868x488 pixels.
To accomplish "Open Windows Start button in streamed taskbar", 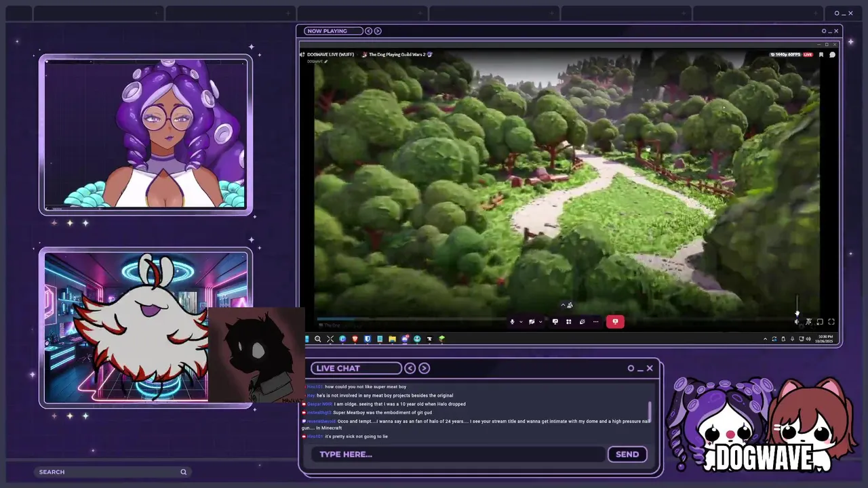I will coord(307,339).
